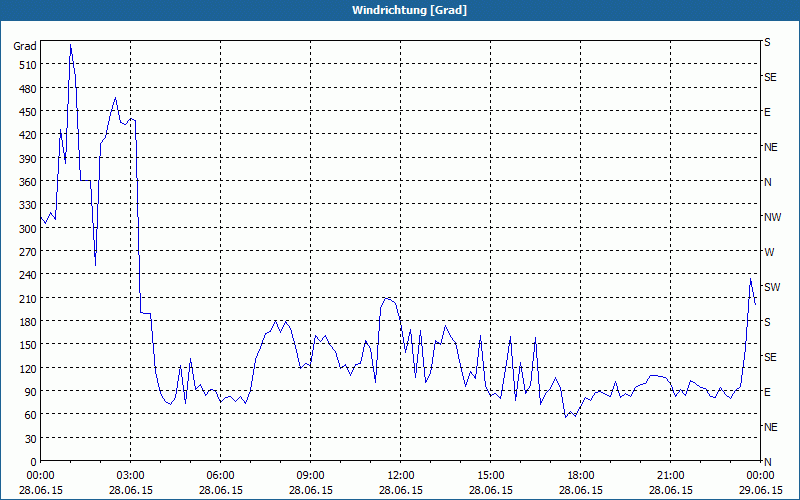Viewport: 800px width, 500px height.
Task: Select the W compass direction label
Action: click(x=769, y=252)
